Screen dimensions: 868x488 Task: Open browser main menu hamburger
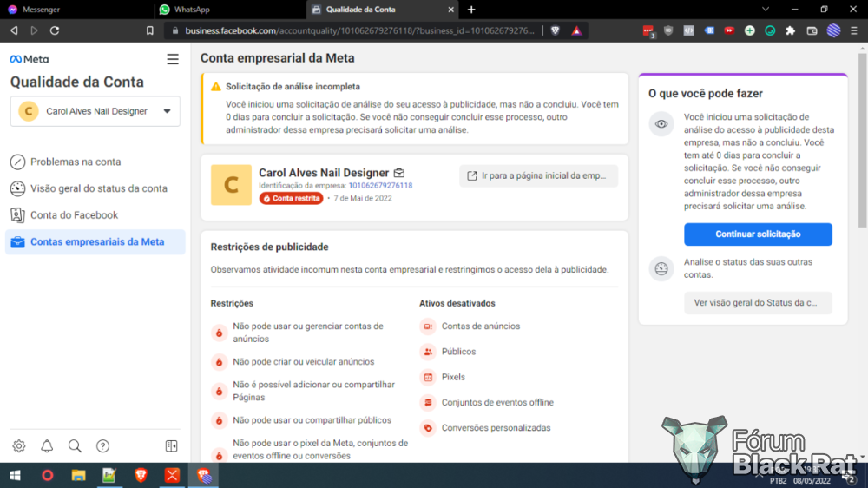click(854, 30)
